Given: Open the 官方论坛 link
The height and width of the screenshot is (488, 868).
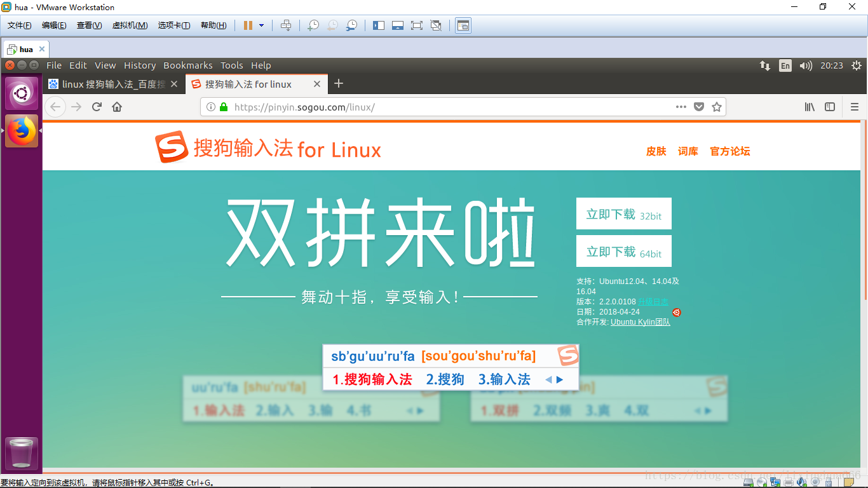Looking at the screenshot, I should pyautogui.click(x=730, y=151).
